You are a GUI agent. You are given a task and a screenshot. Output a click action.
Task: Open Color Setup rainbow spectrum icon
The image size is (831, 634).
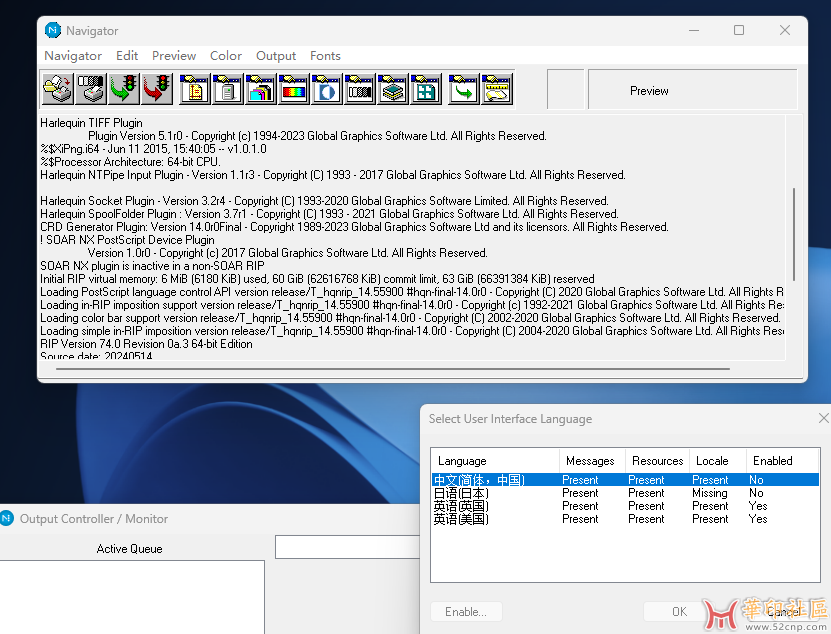(293, 89)
